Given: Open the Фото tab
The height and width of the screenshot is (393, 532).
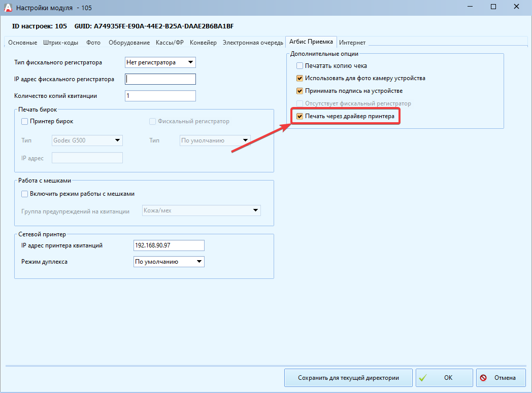Looking at the screenshot, I should tap(93, 43).
